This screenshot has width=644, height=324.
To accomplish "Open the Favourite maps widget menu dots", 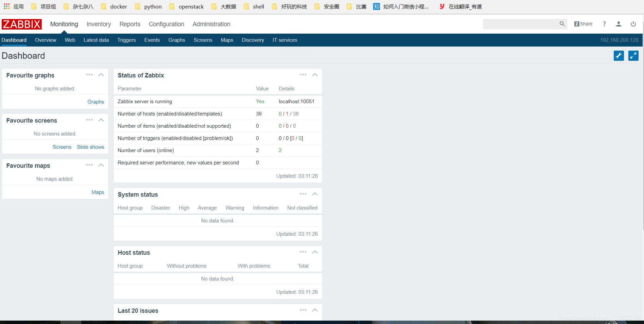I will point(89,165).
